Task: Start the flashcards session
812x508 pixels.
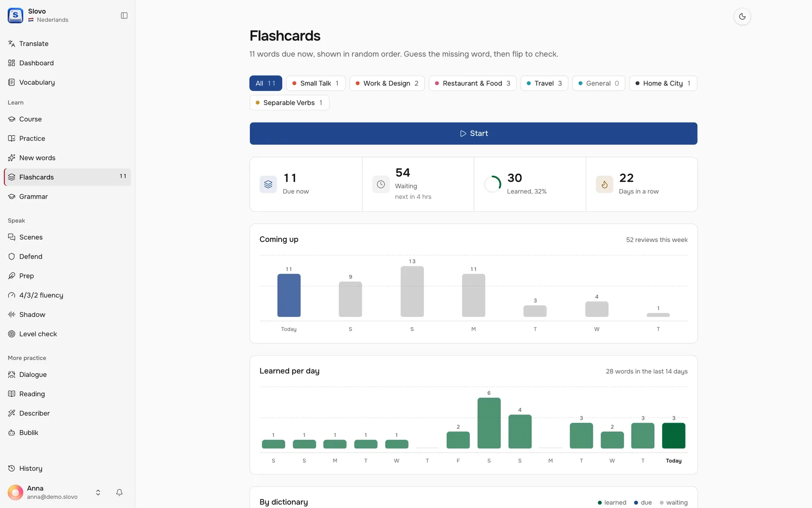Action: (x=473, y=134)
